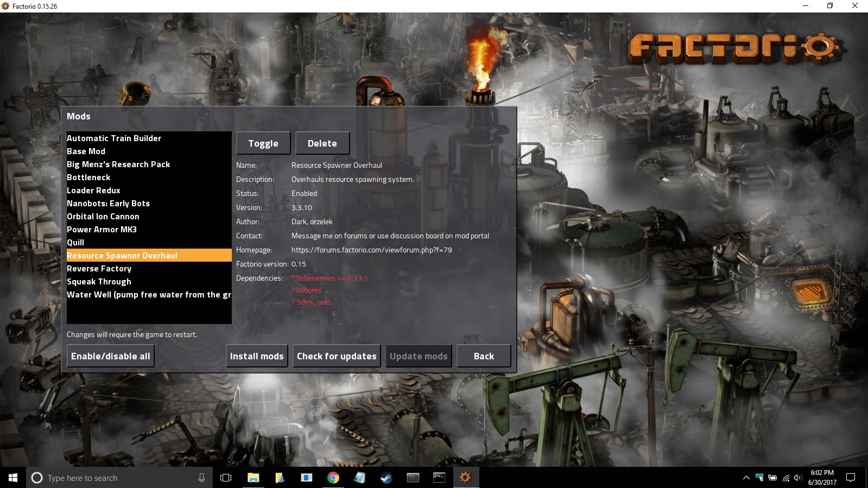Click the homepage URL forums.factorio.com
Viewport: 868px width, 488px height.
tap(371, 250)
